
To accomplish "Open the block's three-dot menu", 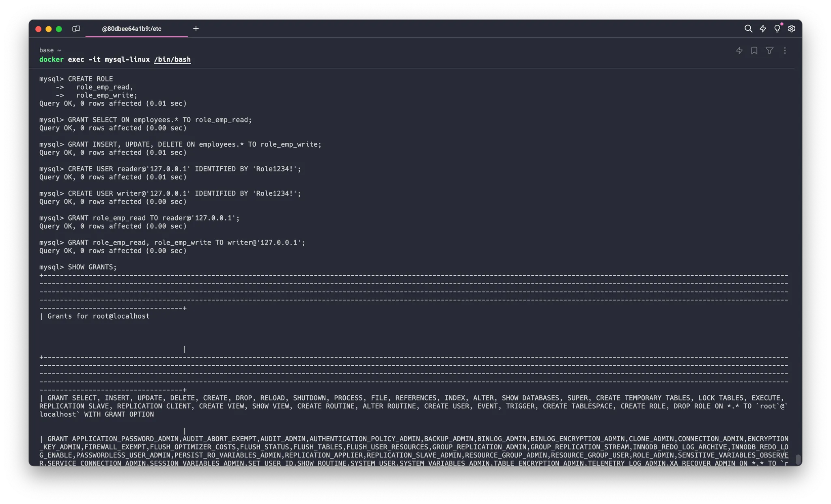I will [x=785, y=51].
